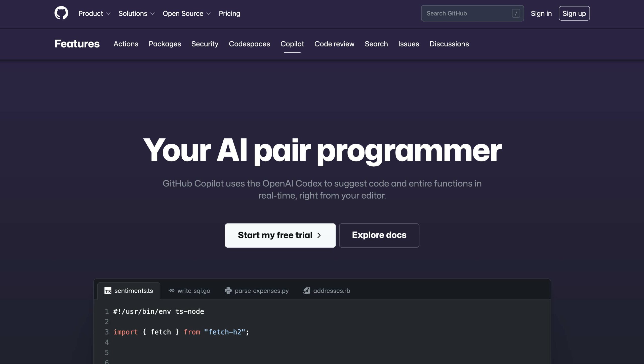Switch to the write_sql.go tab
644x364 pixels.
click(x=194, y=290)
